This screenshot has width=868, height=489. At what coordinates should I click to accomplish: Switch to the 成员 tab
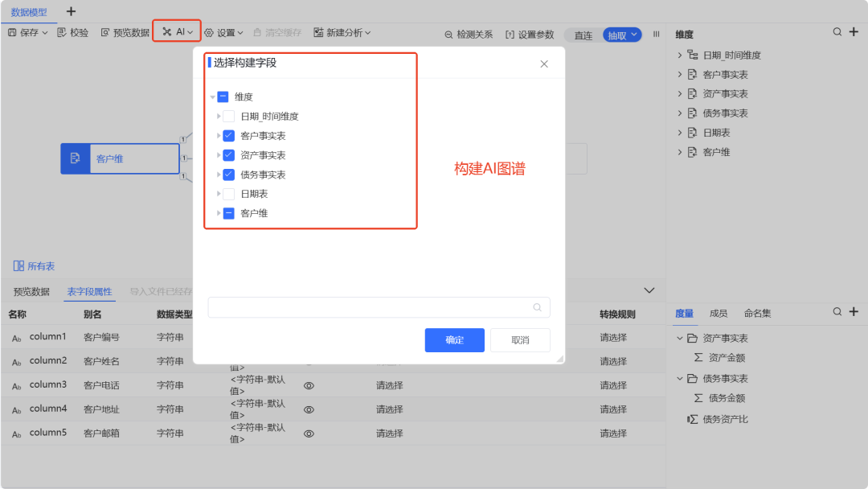[718, 313]
